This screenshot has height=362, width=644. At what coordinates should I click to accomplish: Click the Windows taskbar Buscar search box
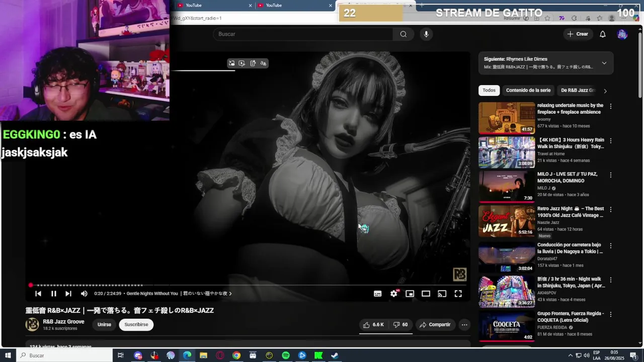click(64, 355)
